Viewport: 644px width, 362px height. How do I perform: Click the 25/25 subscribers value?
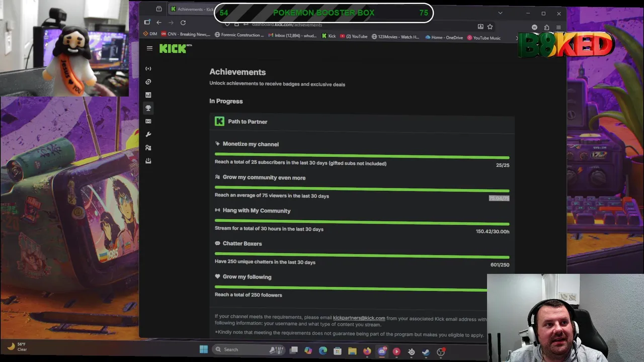click(503, 165)
